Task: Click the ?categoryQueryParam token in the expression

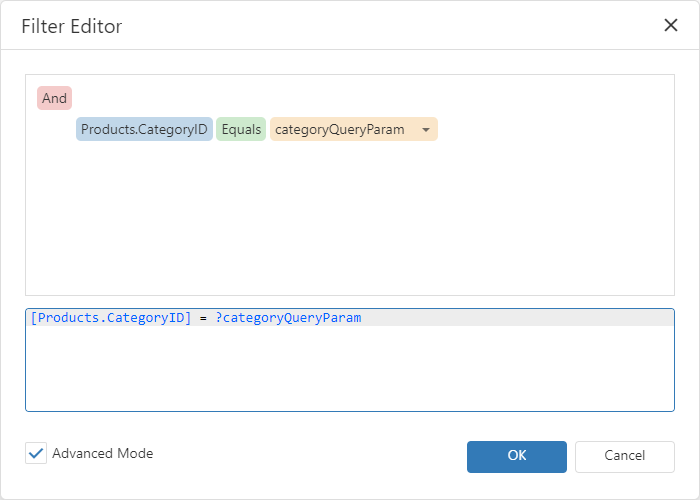Action: point(288,318)
